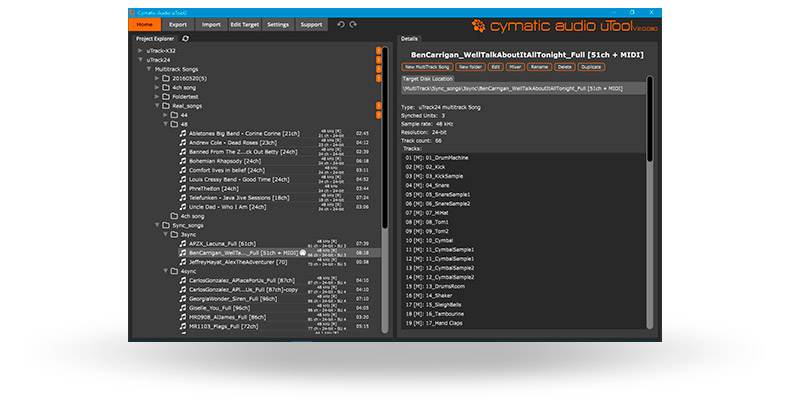Viewport: 790px width, 400px height.
Task: Select track 04_Snare in Tracks list
Action: click(x=427, y=185)
